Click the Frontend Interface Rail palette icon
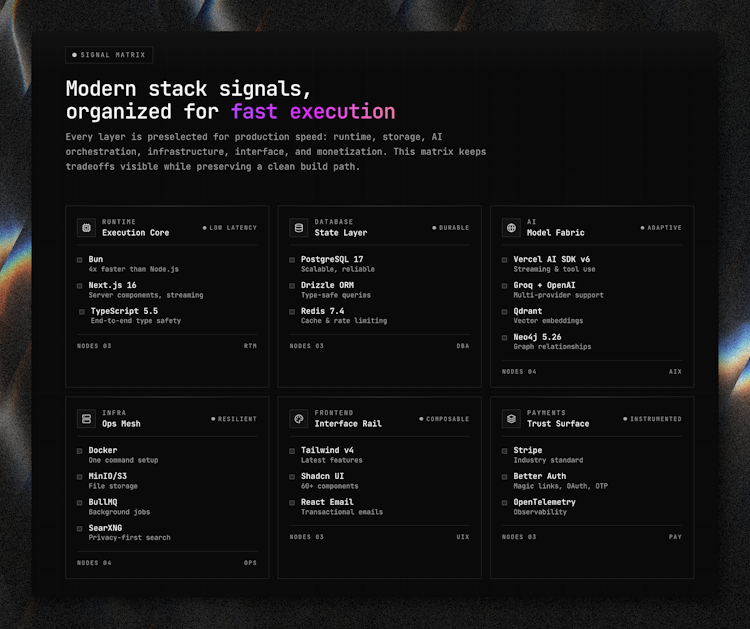Viewport: 750px width, 629px height. (298, 419)
